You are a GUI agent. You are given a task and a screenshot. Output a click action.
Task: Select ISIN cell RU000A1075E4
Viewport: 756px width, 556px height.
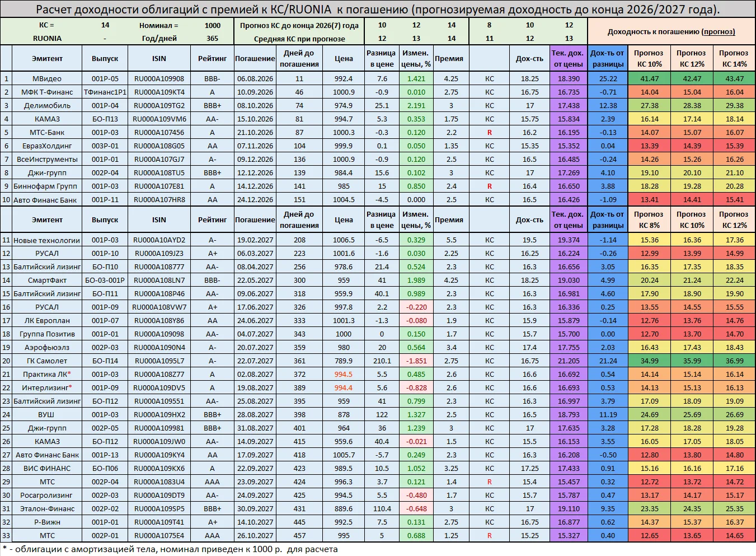(159, 536)
